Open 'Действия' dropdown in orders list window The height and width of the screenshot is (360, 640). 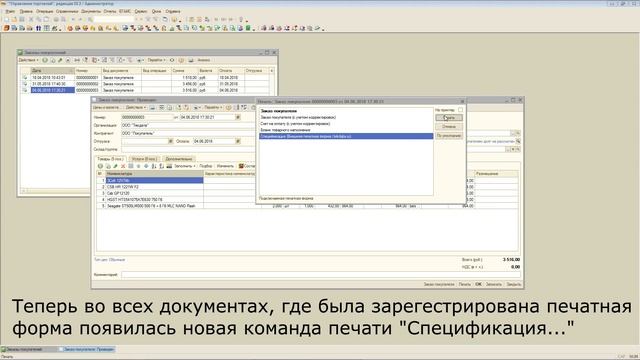click(29, 60)
